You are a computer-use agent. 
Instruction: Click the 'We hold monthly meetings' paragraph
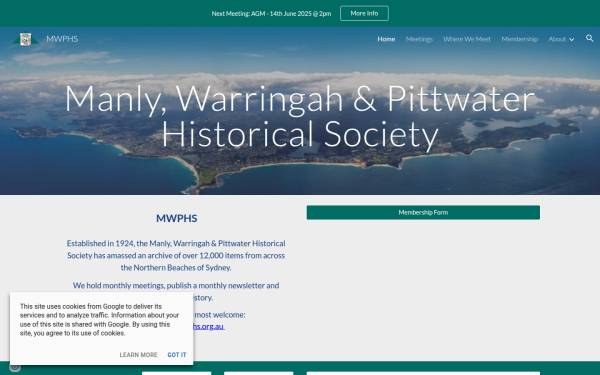(x=176, y=291)
